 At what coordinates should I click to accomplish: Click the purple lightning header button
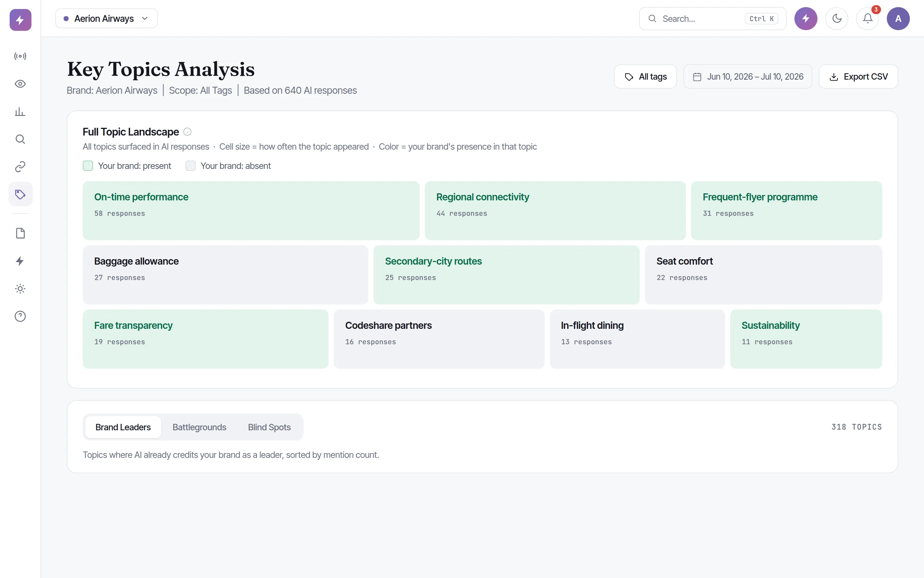[806, 18]
